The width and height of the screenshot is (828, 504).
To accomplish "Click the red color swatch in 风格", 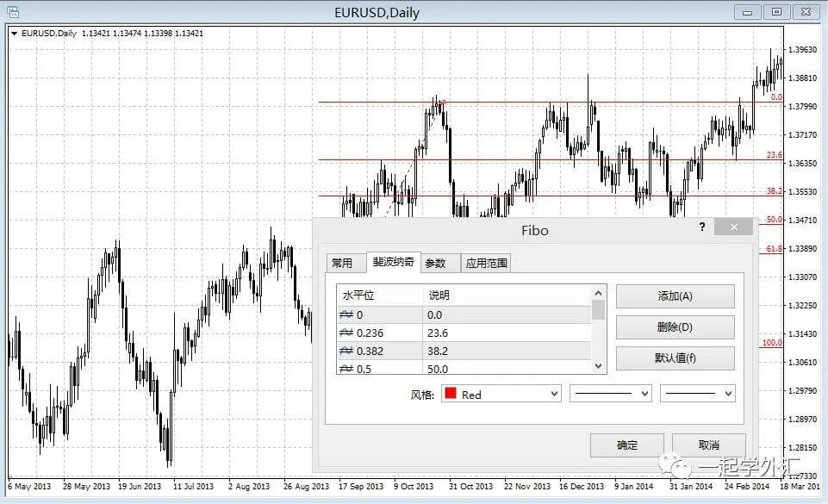I will 451,393.
